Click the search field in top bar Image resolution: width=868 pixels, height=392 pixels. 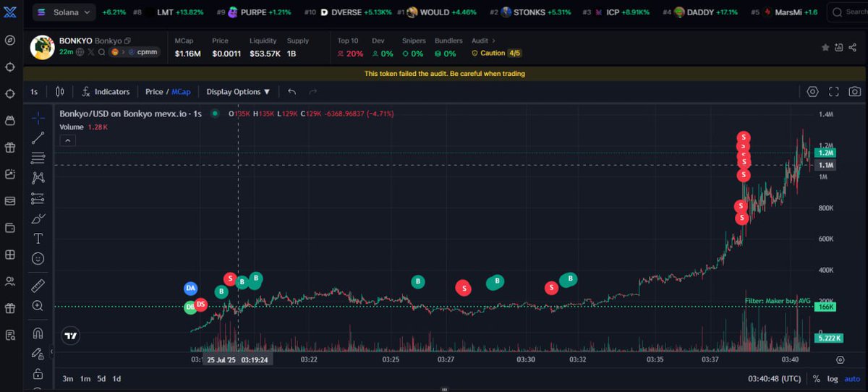848,12
